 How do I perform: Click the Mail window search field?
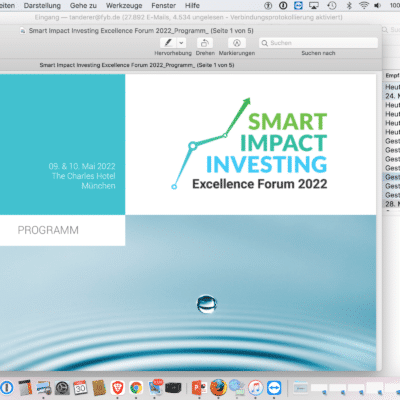pos(391,30)
